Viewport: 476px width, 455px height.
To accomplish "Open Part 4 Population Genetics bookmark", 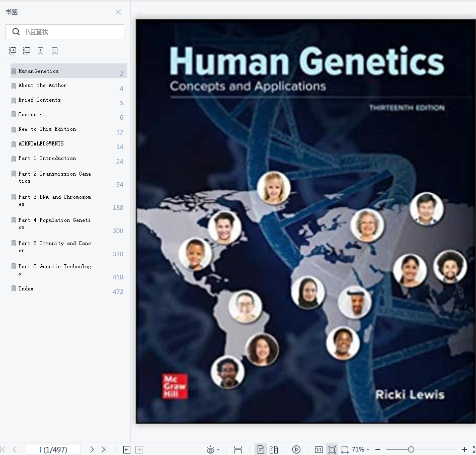I will tap(68, 224).
